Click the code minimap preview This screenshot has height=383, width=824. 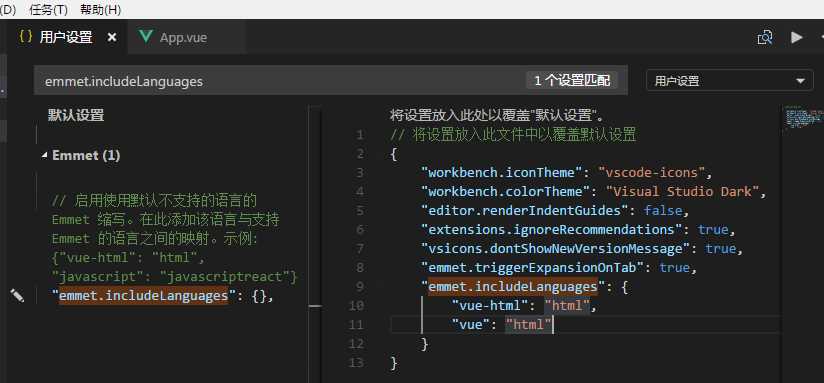804,117
